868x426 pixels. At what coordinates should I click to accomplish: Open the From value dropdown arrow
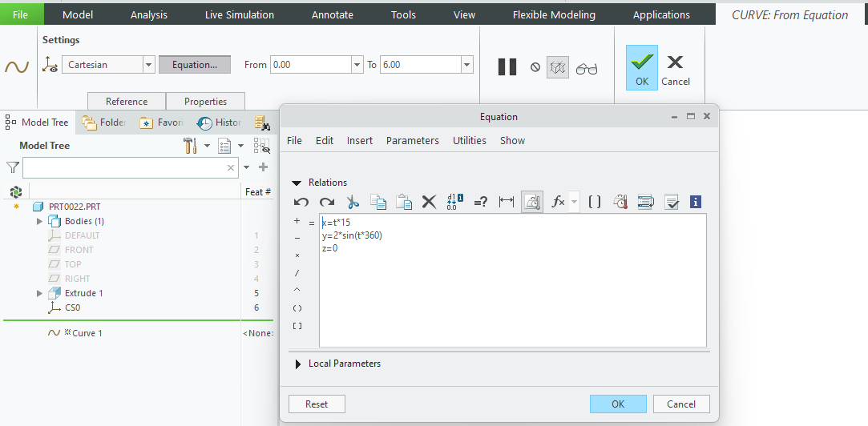point(357,65)
